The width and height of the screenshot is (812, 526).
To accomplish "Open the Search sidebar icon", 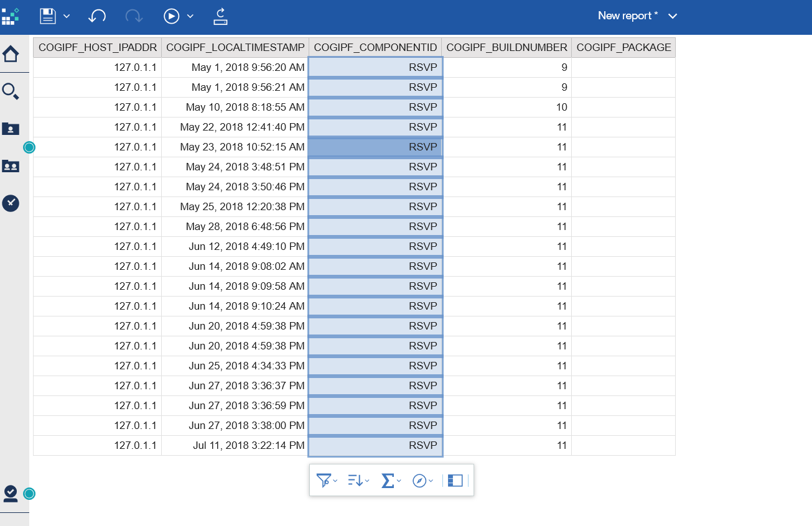I will (x=11, y=92).
